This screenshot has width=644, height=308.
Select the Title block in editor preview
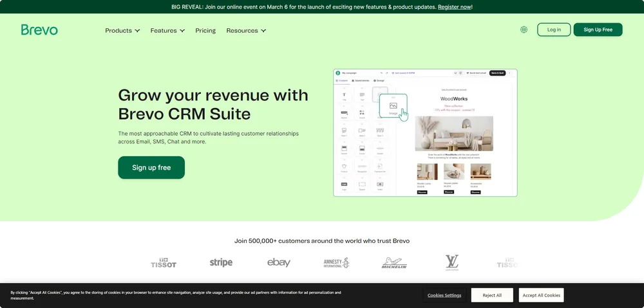[x=344, y=96]
